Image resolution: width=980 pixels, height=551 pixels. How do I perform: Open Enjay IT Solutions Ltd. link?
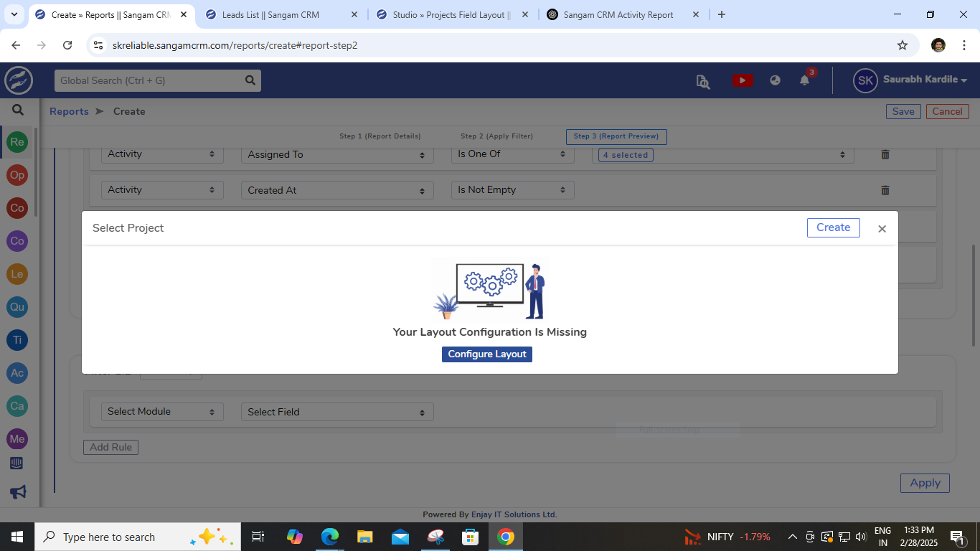click(x=514, y=514)
